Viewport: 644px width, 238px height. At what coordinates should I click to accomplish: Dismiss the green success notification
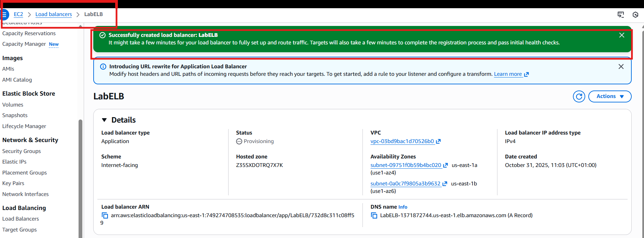coord(621,35)
